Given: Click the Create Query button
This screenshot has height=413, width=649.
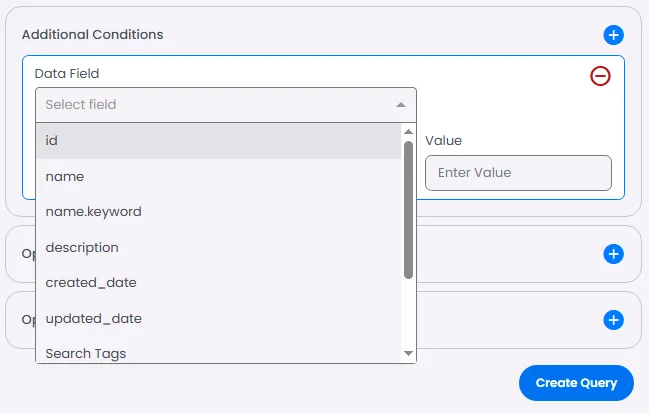Looking at the screenshot, I should click(576, 383).
